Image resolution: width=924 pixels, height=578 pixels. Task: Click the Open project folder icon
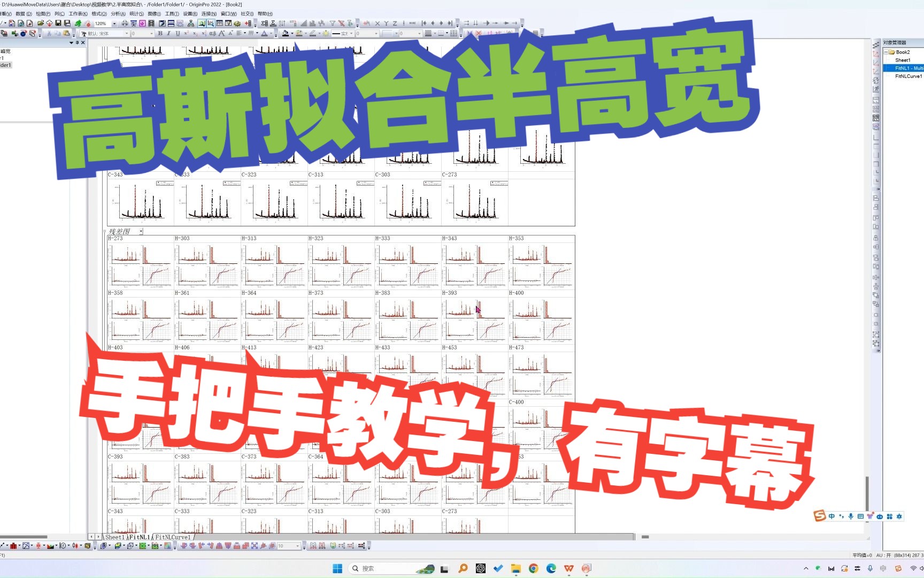(40, 23)
